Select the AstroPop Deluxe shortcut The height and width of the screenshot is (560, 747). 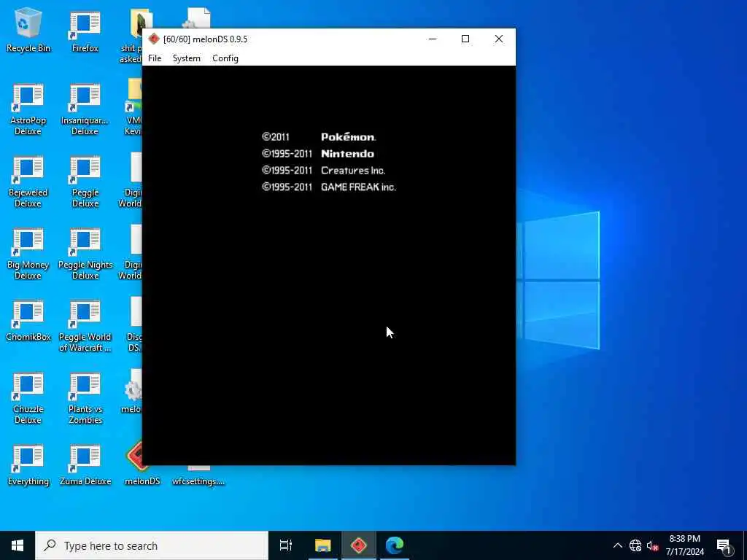28,109
